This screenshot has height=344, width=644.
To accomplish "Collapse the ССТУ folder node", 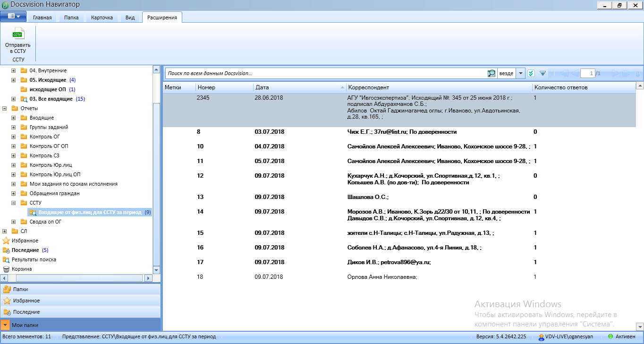I will (x=14, y=203).
